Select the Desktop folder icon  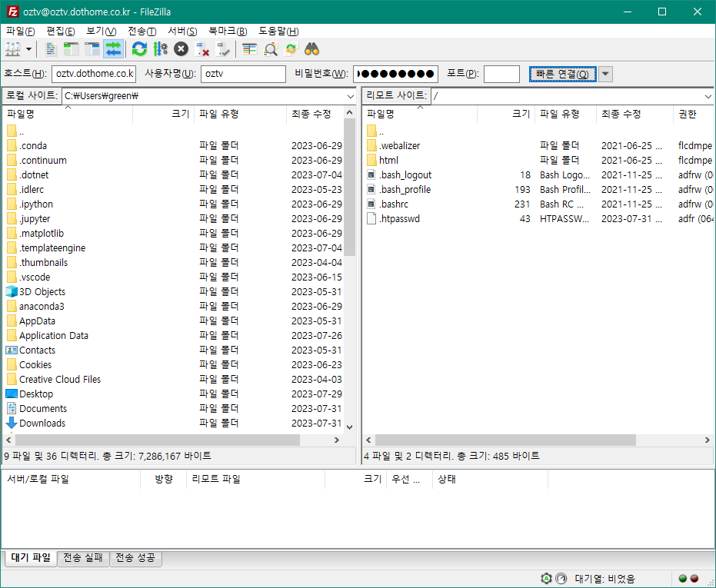[12, 394]
